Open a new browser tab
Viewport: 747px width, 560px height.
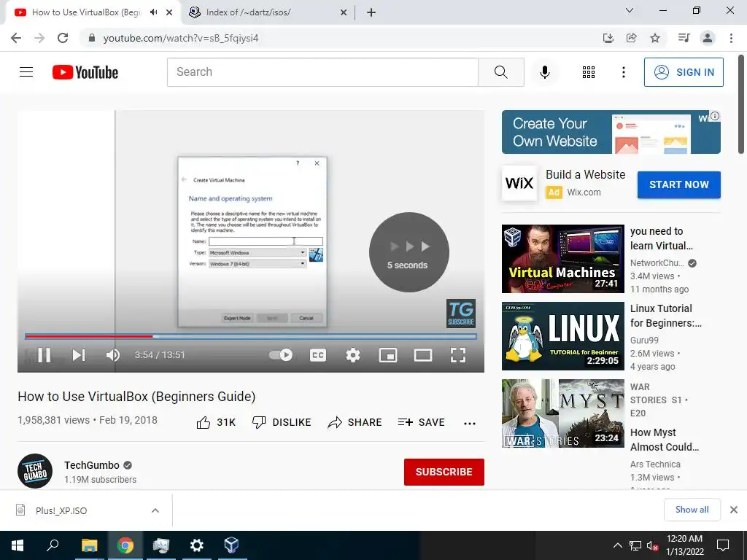point(371,13)
